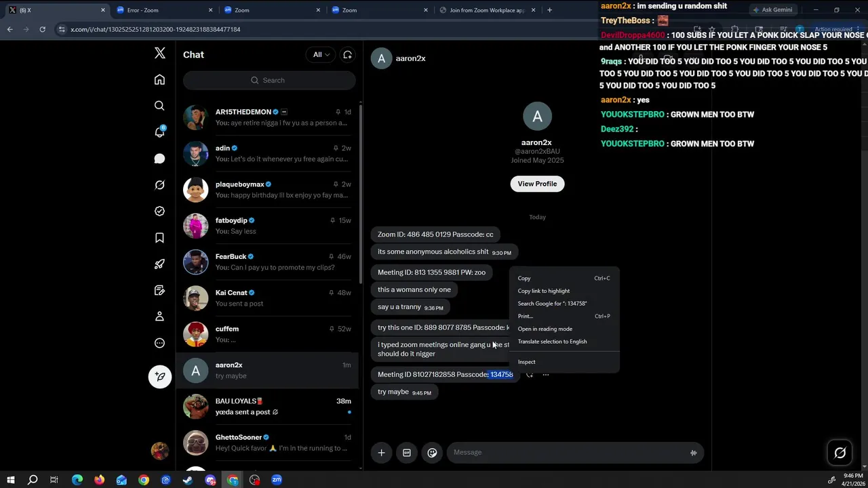Image resolution: width=868 pixels, height=488 pixels.
Task: Open Notifications bell in sidebar
Action: click(x=159, y=132)
